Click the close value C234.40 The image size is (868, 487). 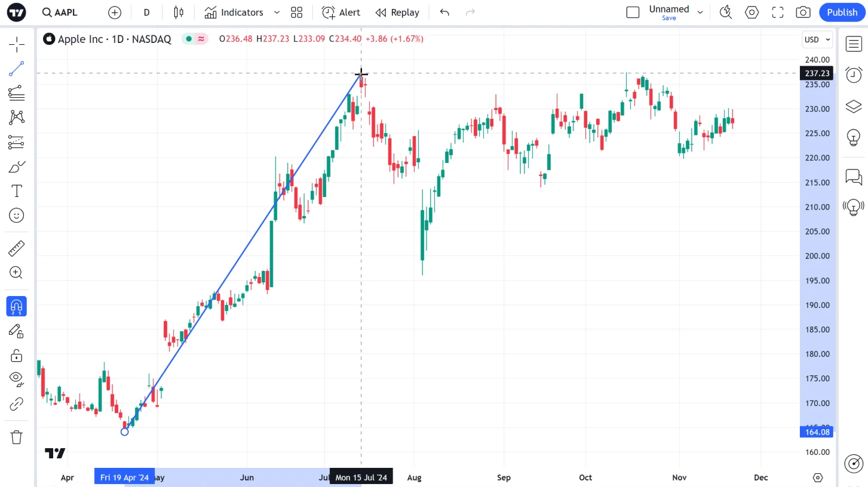pyautogui.click(x=345, y=39)
